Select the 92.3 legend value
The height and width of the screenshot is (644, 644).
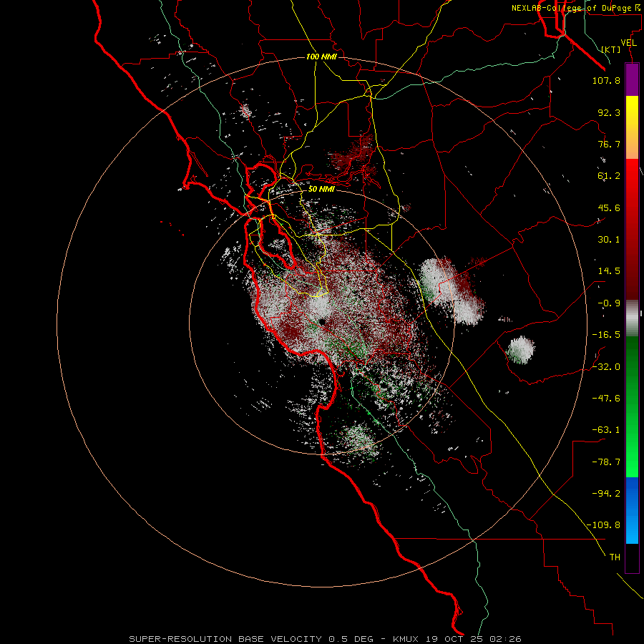pyautogui.click(x=609, y=112)
